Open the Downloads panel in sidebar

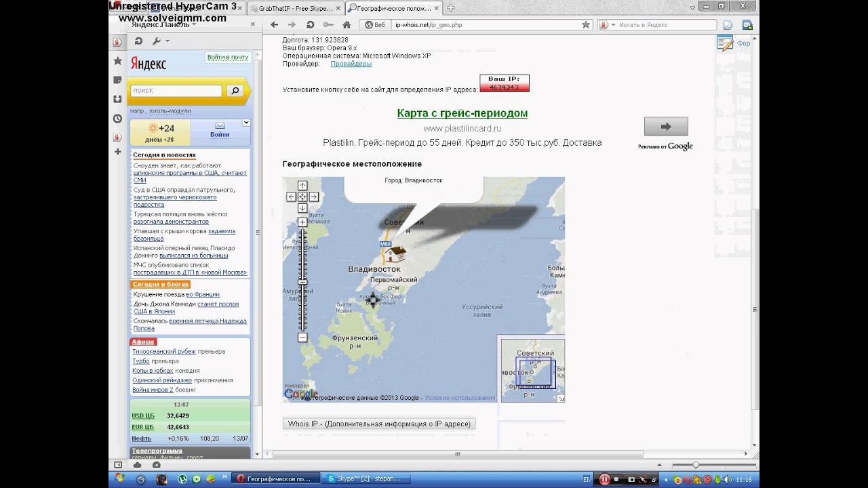pyautogui.click(x=117, y=99)
